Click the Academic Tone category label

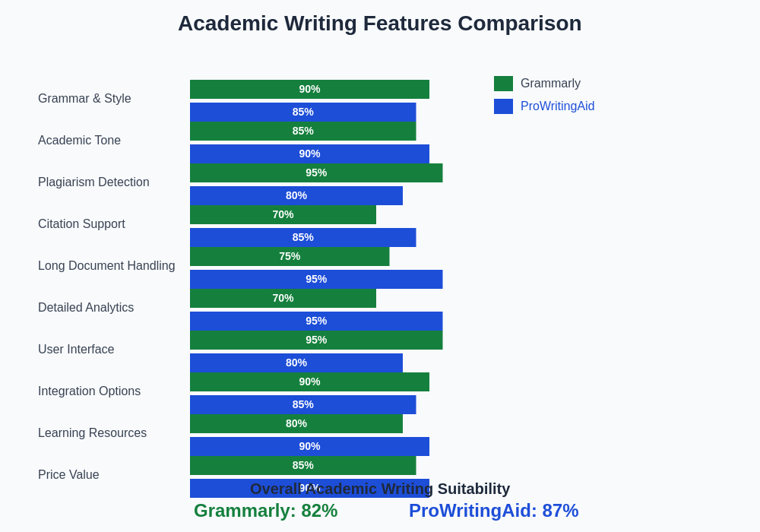[79, 141]
